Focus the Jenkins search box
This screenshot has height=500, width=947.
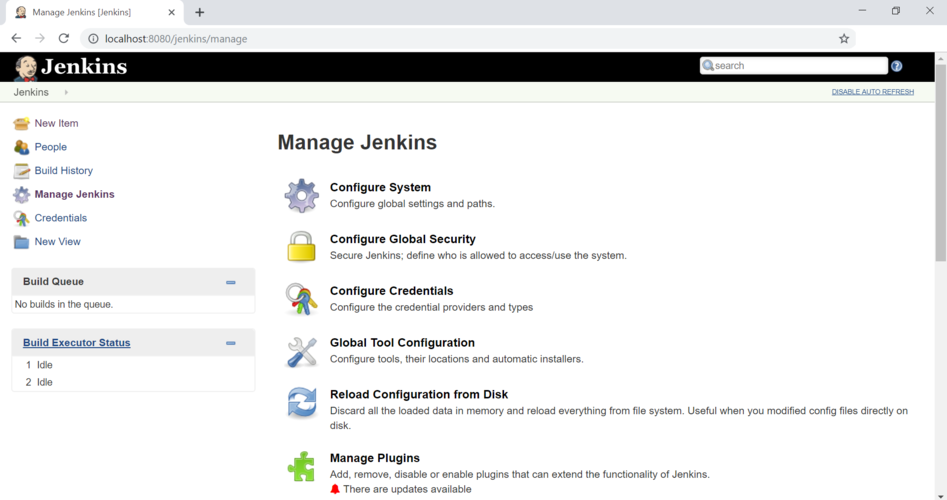[794, 66]
